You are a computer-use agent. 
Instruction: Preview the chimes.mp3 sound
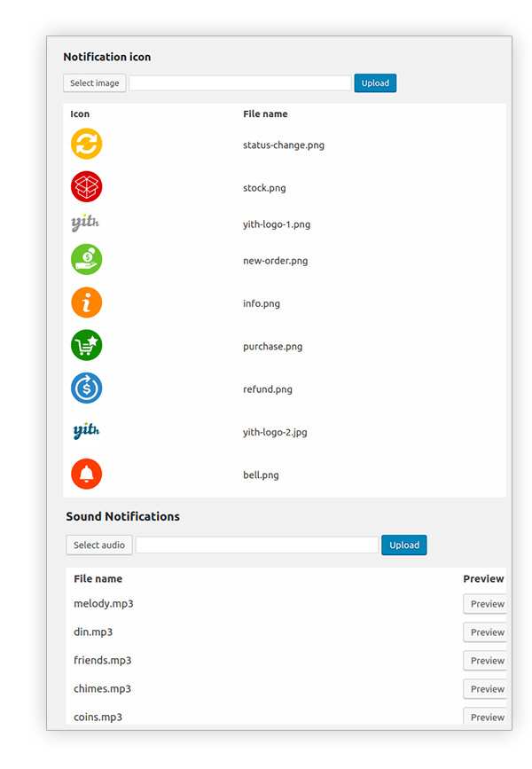[485, 689]
